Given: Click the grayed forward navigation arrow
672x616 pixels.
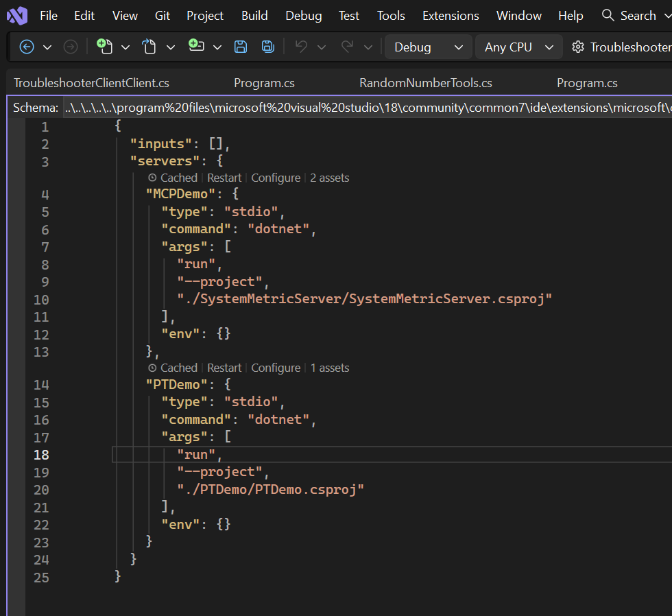Looking at the screenshot, I should [70, 47].
